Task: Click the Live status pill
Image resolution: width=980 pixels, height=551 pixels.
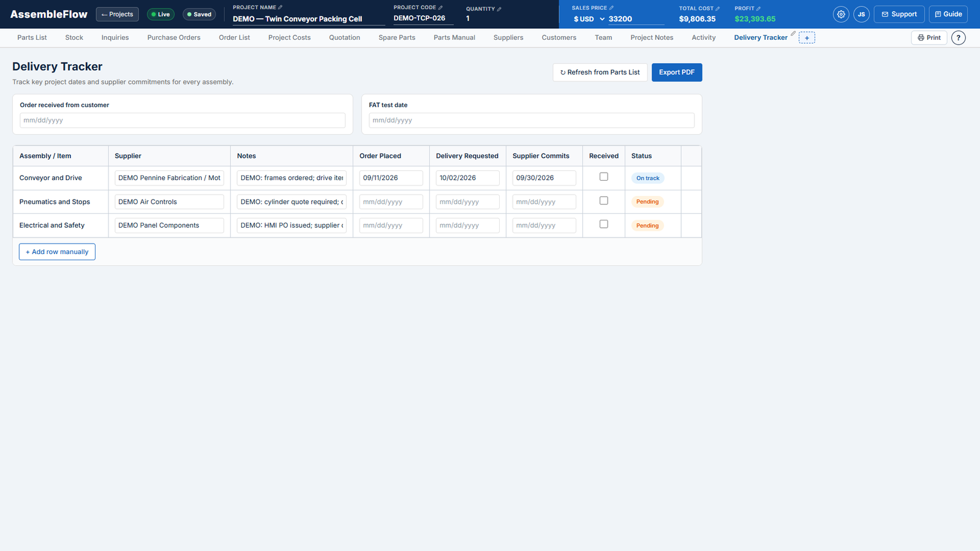Action: pos(160,14)
